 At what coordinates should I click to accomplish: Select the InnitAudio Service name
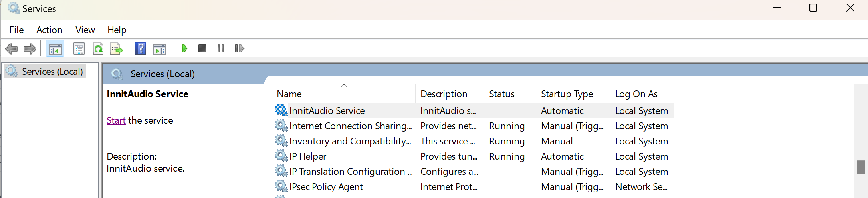[327, 111]
